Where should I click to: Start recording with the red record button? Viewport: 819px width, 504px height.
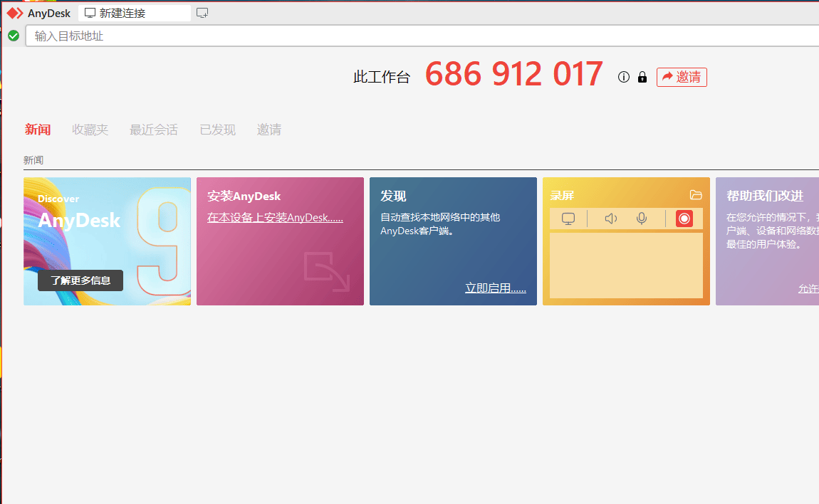[x=684, y=219]
